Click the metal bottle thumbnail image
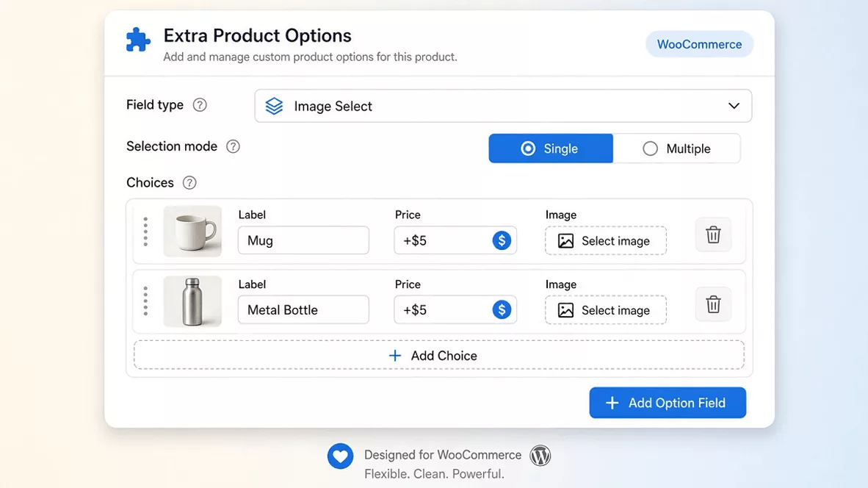Image resolution: width=868 pixels, height=488 pixels. [x=192, y=301]
